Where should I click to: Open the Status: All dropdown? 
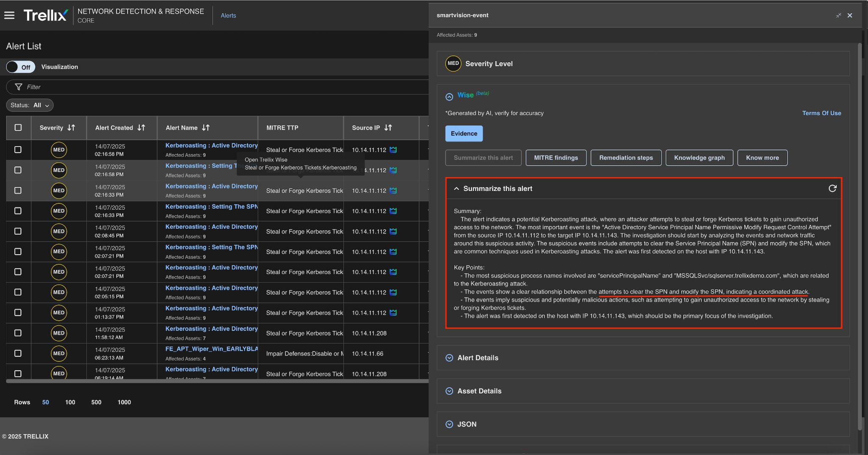point(30,105)
